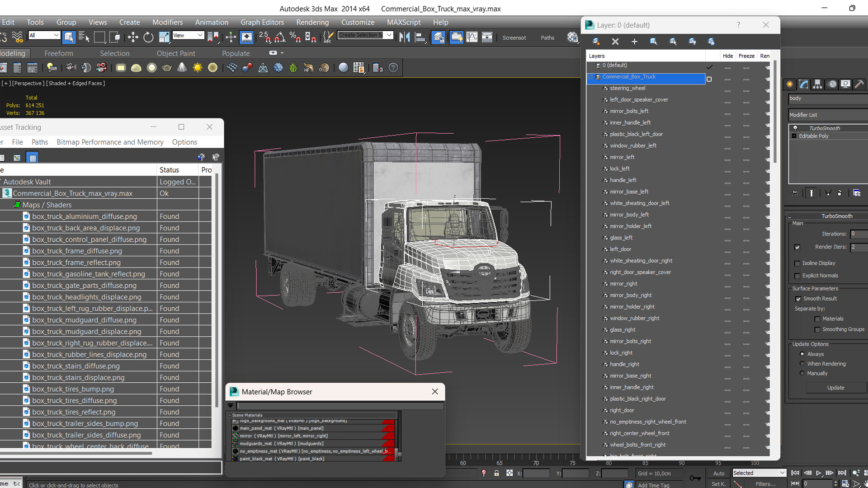Toggle Percent Snap in main toolbar
868x488 pixels.
[x=295, y=37]
